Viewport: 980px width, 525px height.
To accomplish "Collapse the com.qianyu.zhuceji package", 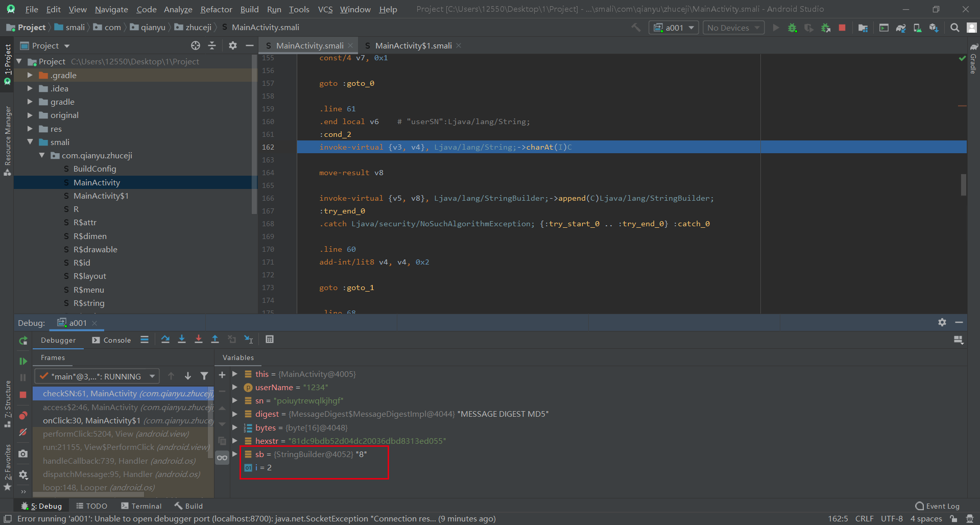I will [42, 155].
